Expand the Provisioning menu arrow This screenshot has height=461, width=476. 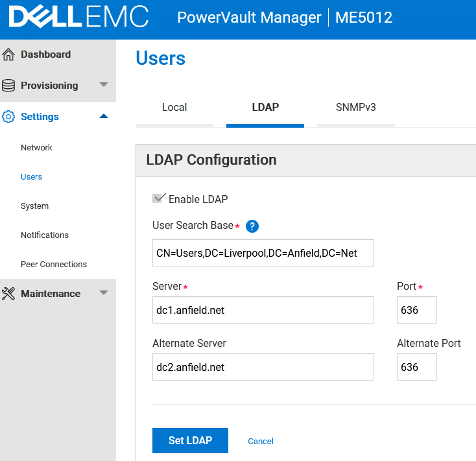104,85
